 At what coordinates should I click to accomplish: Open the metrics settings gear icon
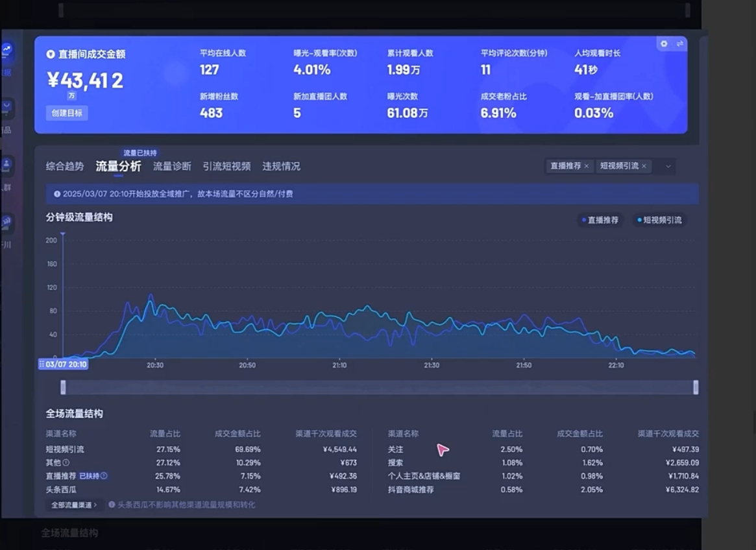(x=664, y=43)
